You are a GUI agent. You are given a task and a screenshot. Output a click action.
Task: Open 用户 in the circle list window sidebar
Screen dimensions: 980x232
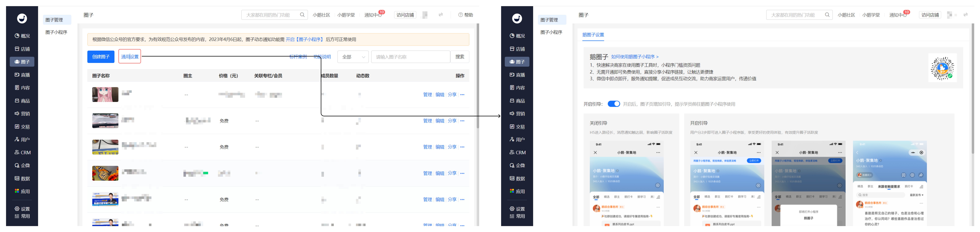click(22, 139)
